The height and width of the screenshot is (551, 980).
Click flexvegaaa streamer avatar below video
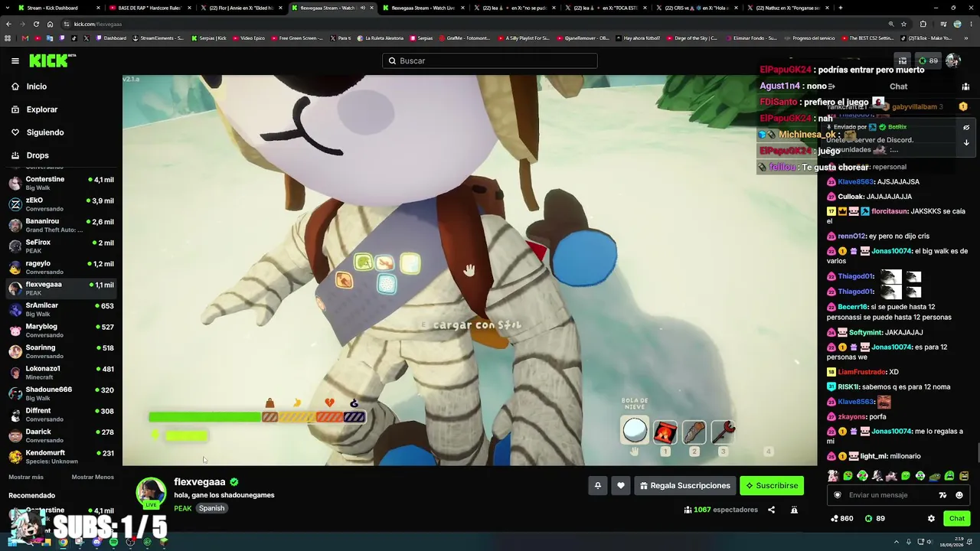(151, 492)
